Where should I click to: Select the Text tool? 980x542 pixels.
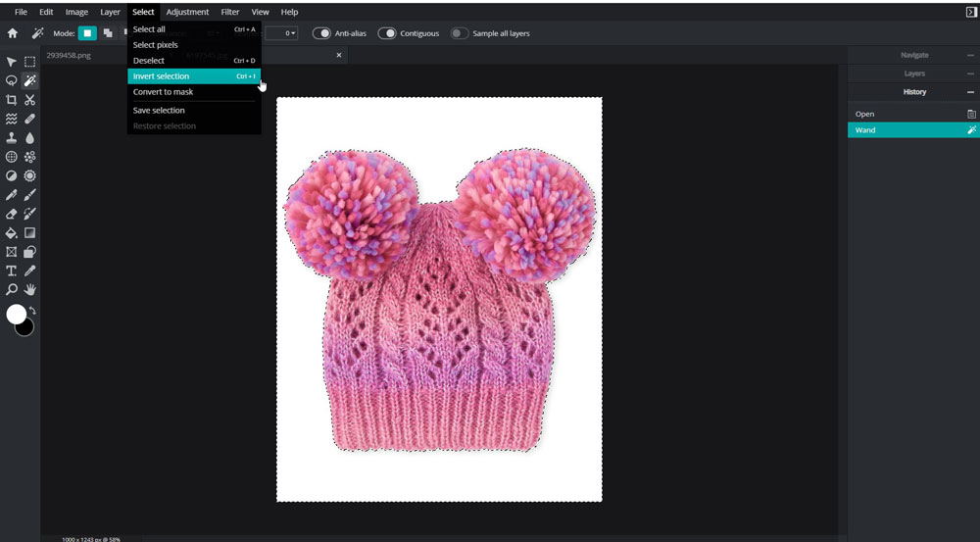[x=11, y=271]
